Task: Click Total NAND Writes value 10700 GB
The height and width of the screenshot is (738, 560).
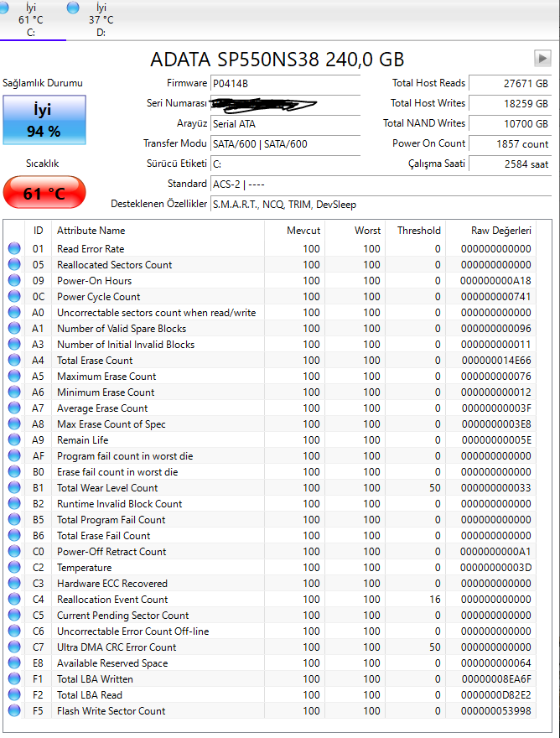Action: [x=510, y=124]
